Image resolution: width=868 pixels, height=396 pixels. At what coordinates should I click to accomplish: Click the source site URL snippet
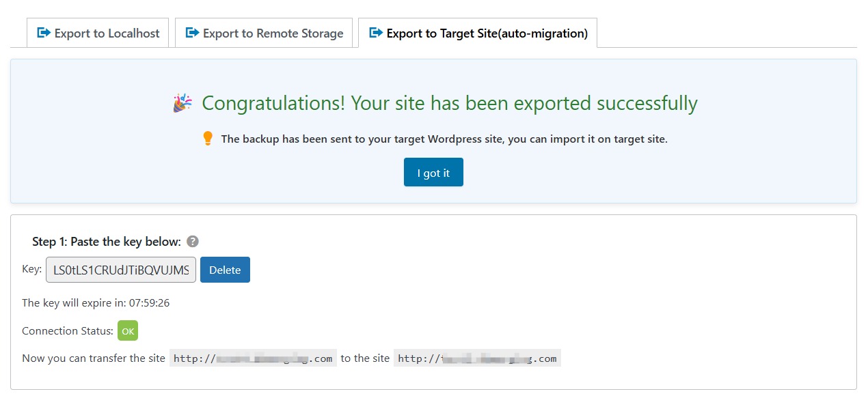254,358
